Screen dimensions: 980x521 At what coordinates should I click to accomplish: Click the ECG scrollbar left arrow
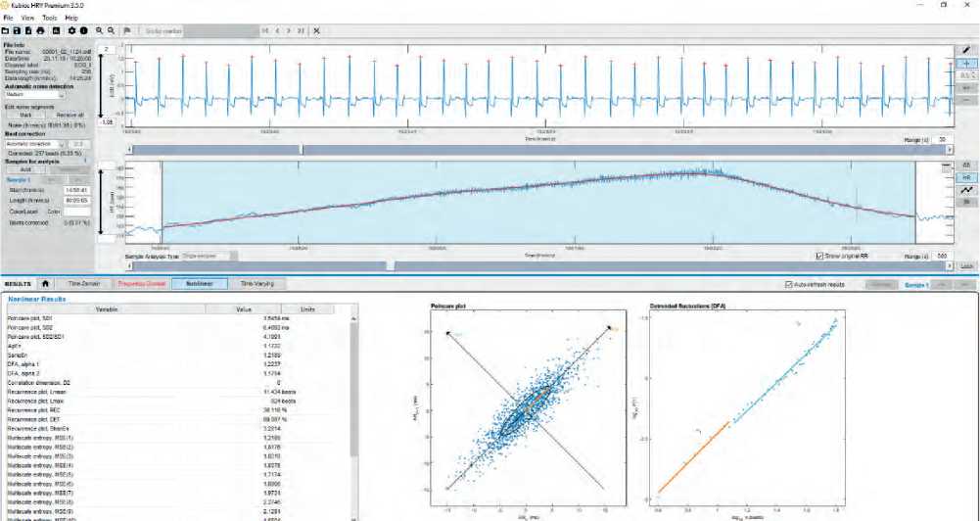click(x=129, y=150)
